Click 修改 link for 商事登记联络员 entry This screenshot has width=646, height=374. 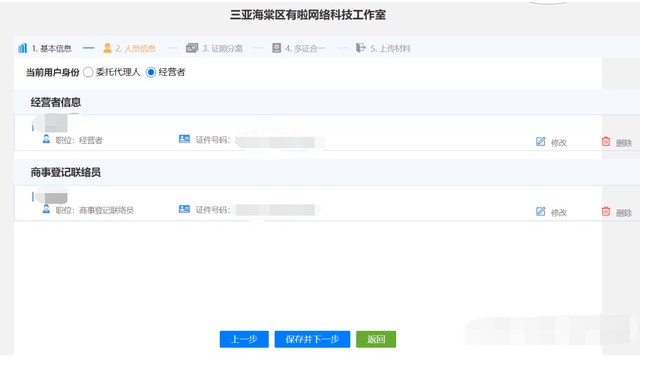[x=559, y=213]
